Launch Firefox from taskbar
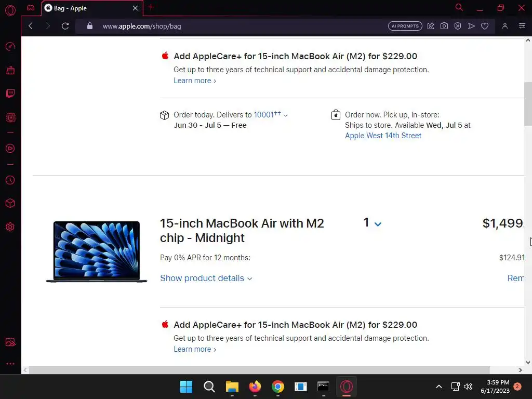 [255, 387]
